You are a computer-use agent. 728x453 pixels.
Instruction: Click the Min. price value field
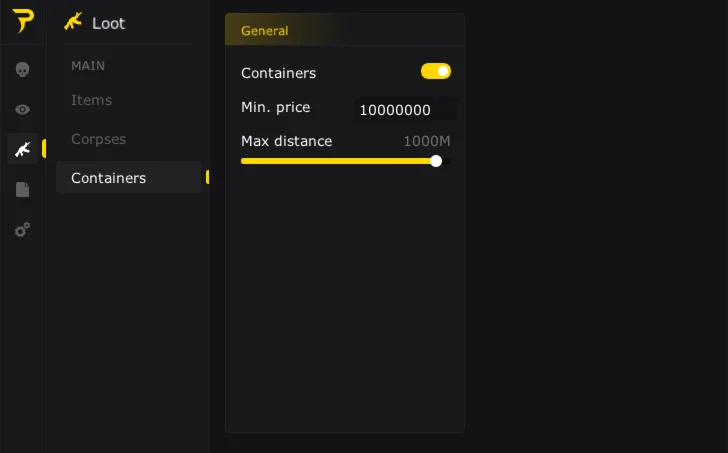405,110
